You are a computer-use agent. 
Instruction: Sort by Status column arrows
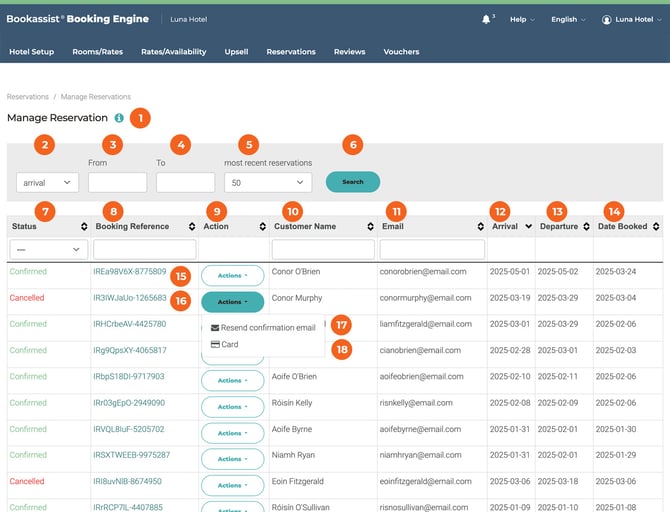click(83, 227)
